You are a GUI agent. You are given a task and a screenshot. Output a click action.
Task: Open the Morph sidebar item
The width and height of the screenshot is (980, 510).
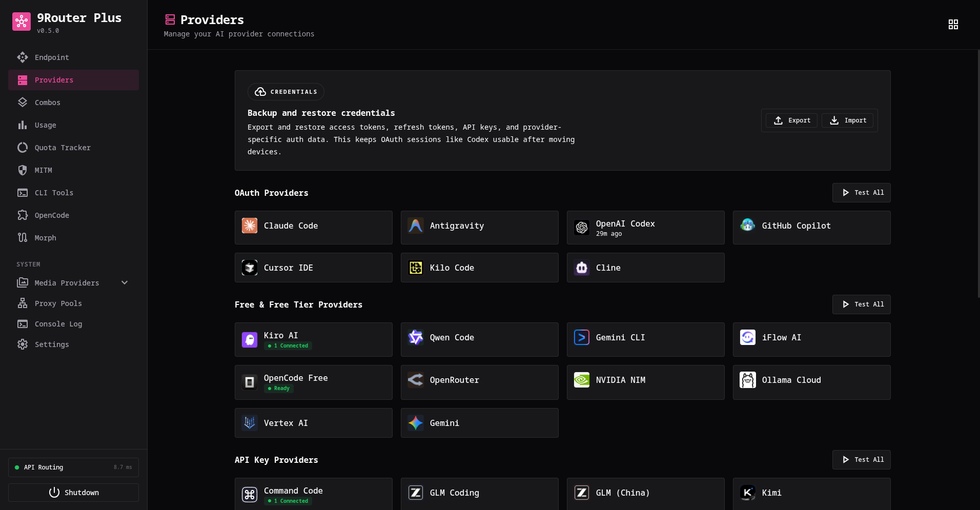[x=73, y=238]
